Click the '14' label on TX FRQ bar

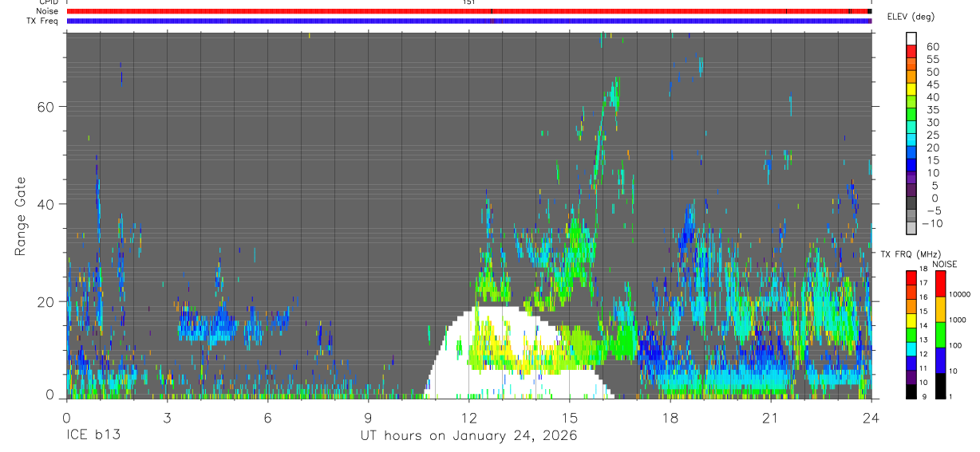(x=923, y=326)
